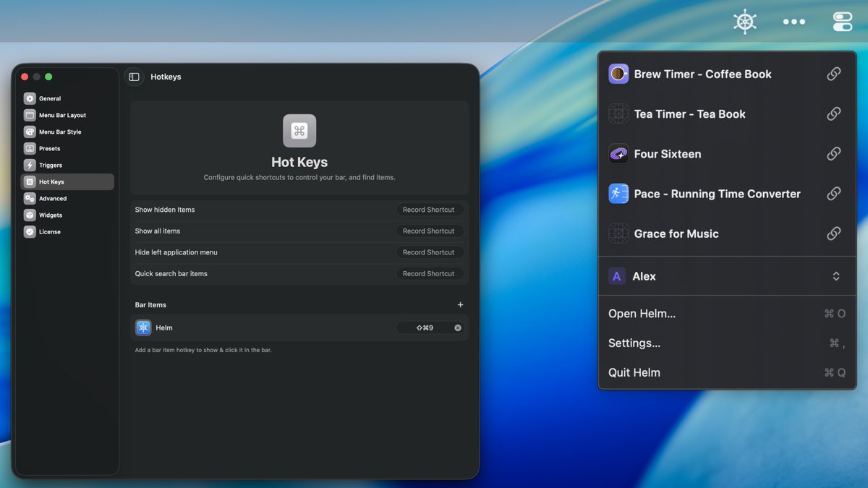Open the Widgets settings section
This screenshot has height=488, width=868.
click(50, 215)
